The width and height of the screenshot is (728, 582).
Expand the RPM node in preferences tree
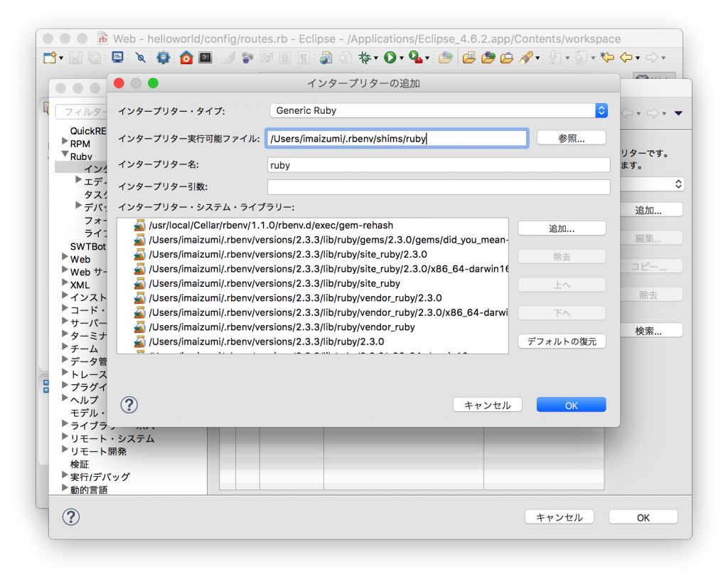[65, 141]
